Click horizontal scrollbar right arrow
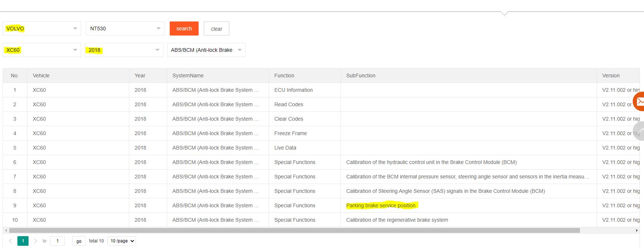The width and height of the screenshot is (644, 248). tap(637, 231)
